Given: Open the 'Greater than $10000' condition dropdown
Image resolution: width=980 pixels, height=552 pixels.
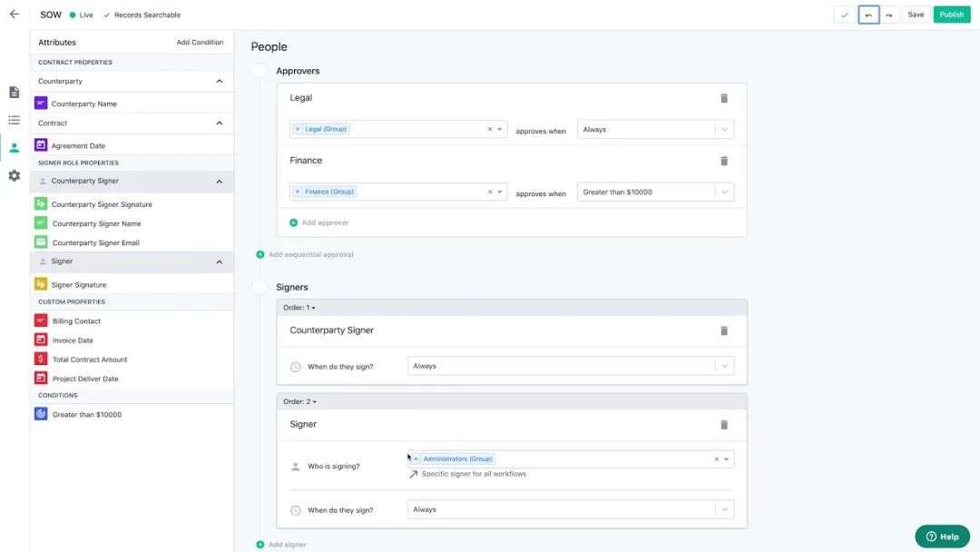Looking at the screenshot, I should 655,192.
